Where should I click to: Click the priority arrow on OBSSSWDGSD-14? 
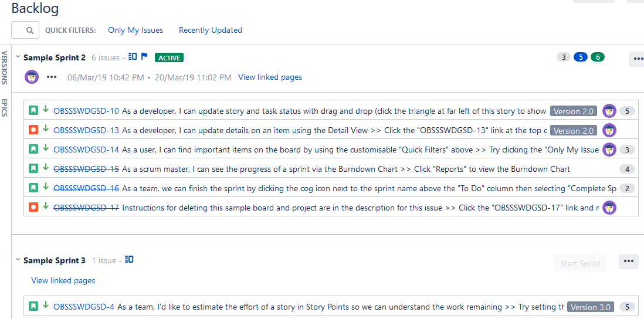(x=46, y=148)
